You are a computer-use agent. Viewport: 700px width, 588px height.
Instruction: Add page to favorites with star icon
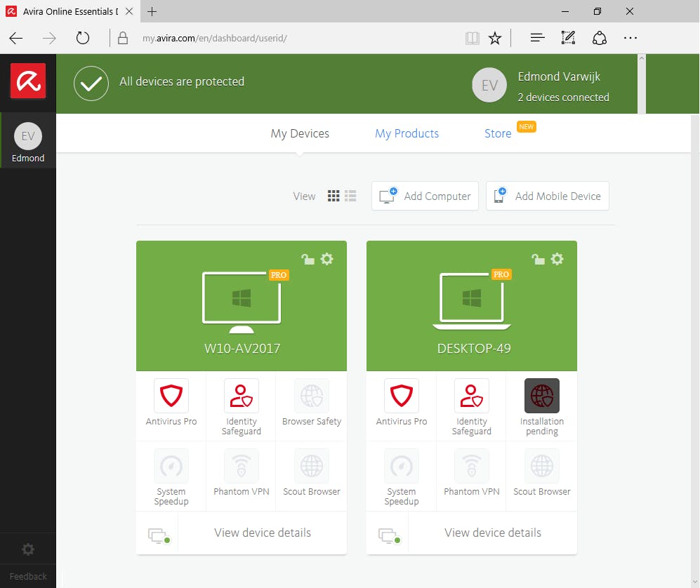click(495, 39)
